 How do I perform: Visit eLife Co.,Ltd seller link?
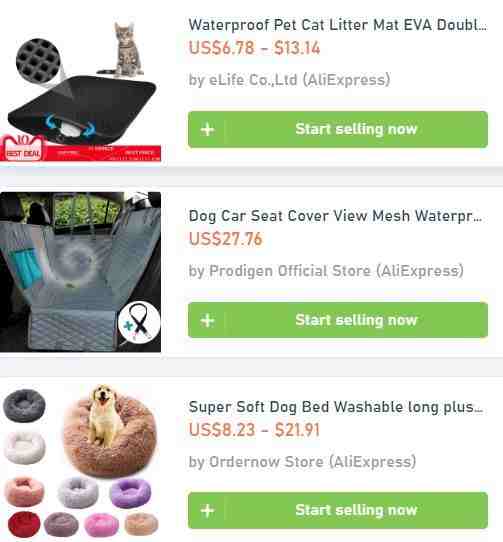click(289, 80)
